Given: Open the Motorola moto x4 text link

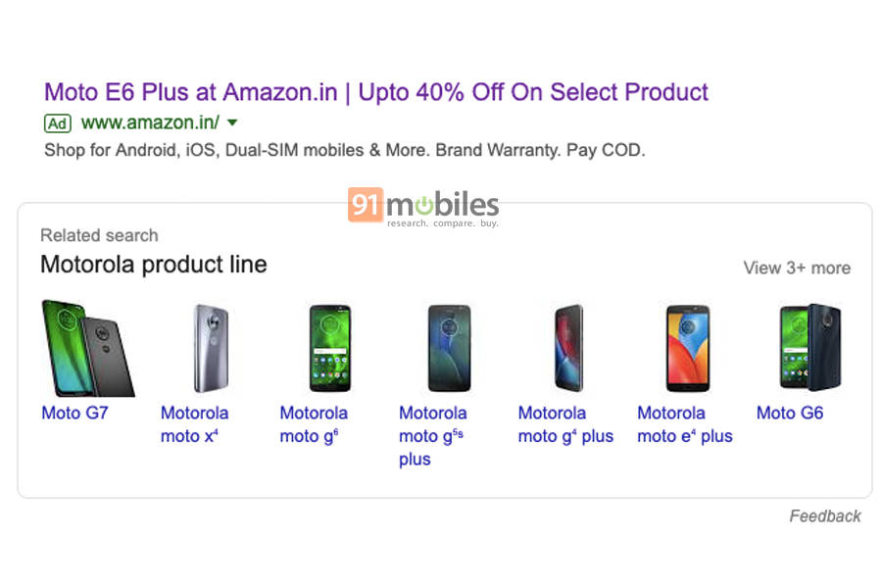Looking at the screenshot, I should coord(194,423).
